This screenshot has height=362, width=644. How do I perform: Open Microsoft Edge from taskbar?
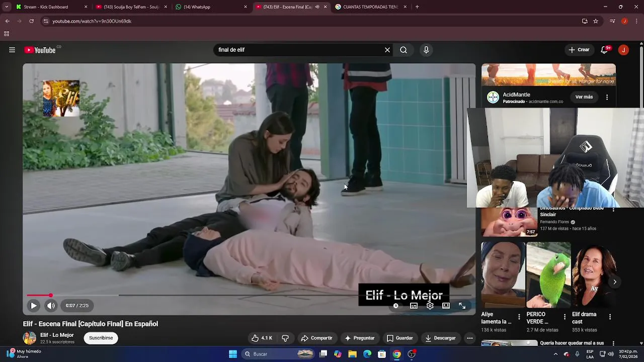pos(367,354)
